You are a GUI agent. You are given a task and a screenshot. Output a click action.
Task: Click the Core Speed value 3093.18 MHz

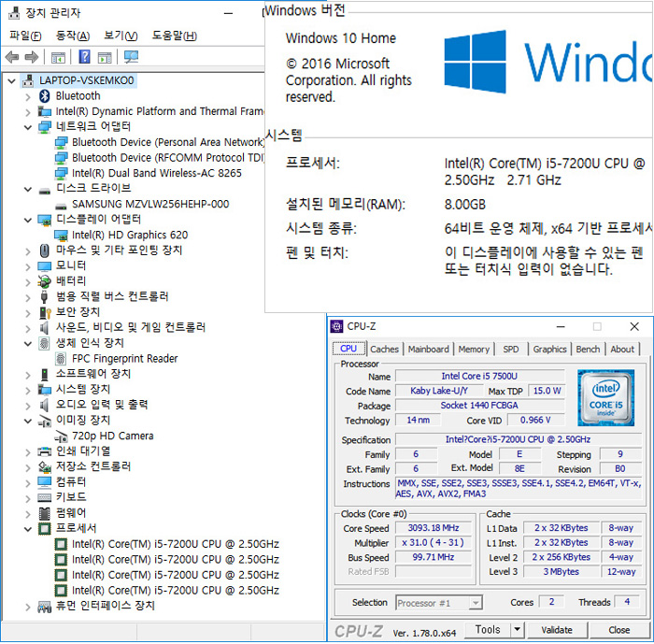pos(434,528)
